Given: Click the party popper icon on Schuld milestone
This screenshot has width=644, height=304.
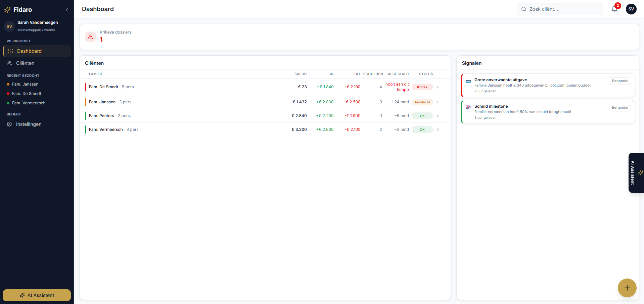Looking at the screenshot, I should (468, 107).
